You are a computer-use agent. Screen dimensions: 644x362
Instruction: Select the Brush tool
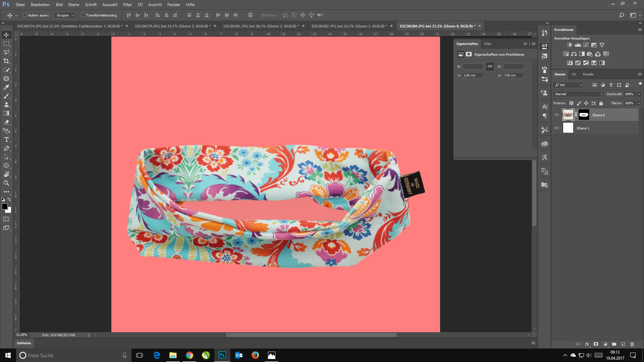click(x=6, y=96)
